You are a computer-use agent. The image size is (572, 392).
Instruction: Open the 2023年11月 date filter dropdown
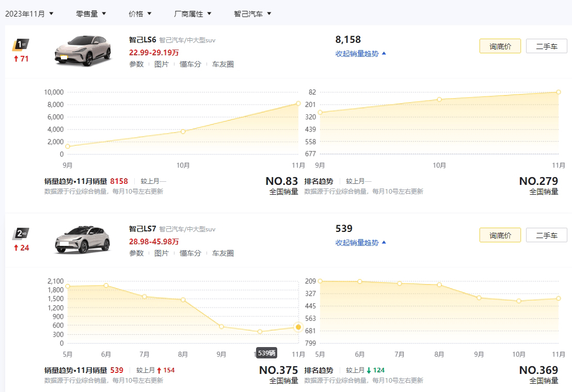coord(29,14)
